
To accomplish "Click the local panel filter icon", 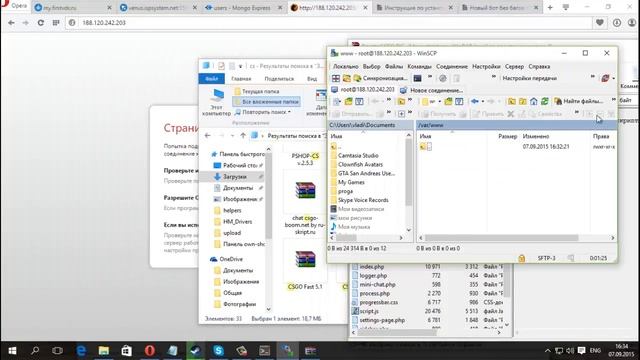I will tap(359, 101).
